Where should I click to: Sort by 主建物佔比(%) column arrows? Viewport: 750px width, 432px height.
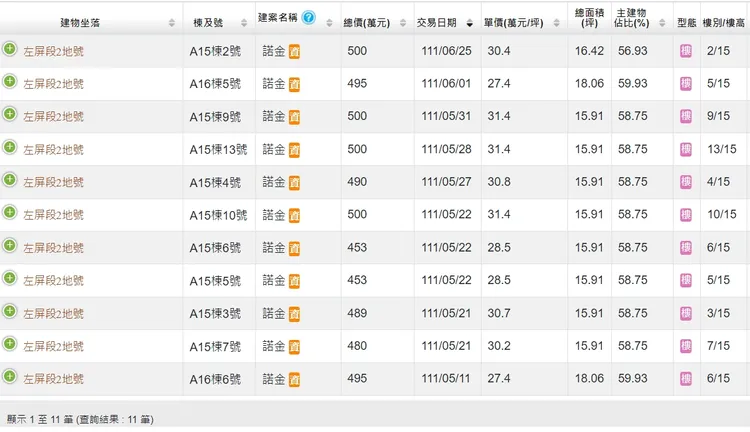tap(662, 23)
